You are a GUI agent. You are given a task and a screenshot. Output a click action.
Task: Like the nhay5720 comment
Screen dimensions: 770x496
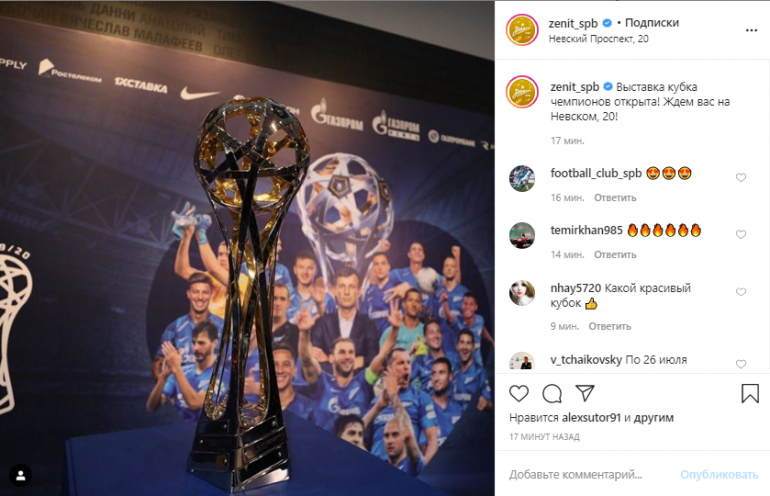coord(741,292)
